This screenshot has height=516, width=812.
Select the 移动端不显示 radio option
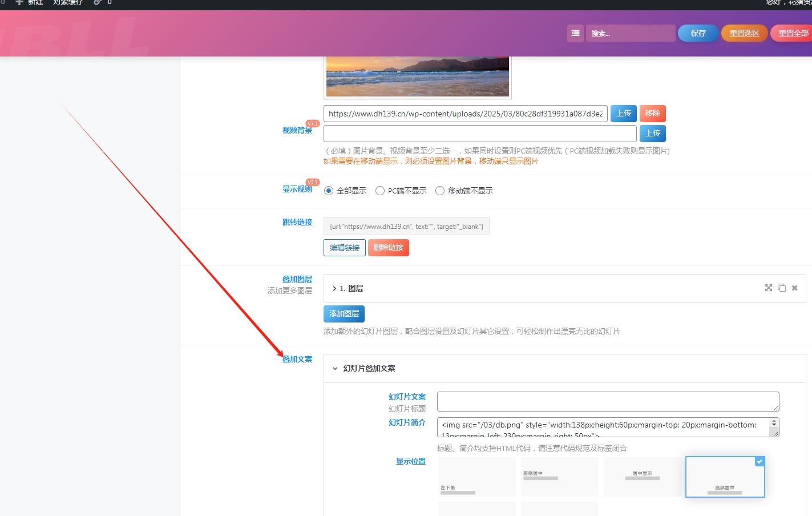[440, 191]
